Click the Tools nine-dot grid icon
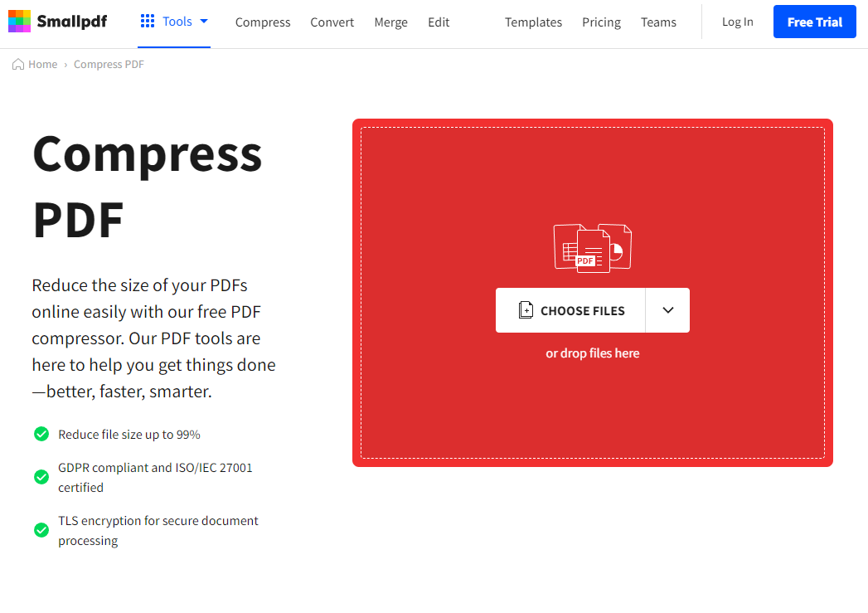The image size is (868, 613). tap(148, 21)
